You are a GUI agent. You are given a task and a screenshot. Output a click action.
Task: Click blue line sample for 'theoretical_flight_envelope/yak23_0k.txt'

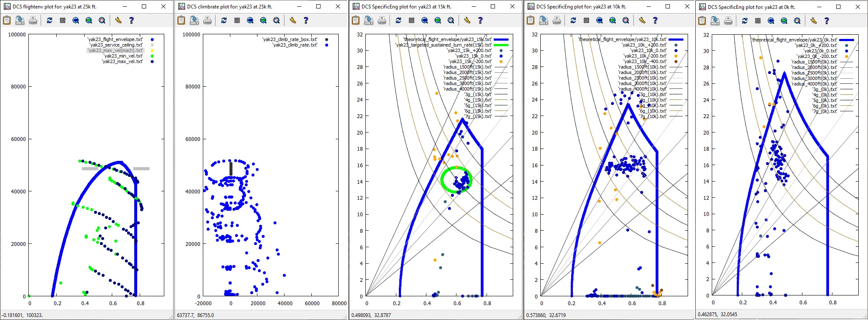pyautogui.click(x=846, y=40)
